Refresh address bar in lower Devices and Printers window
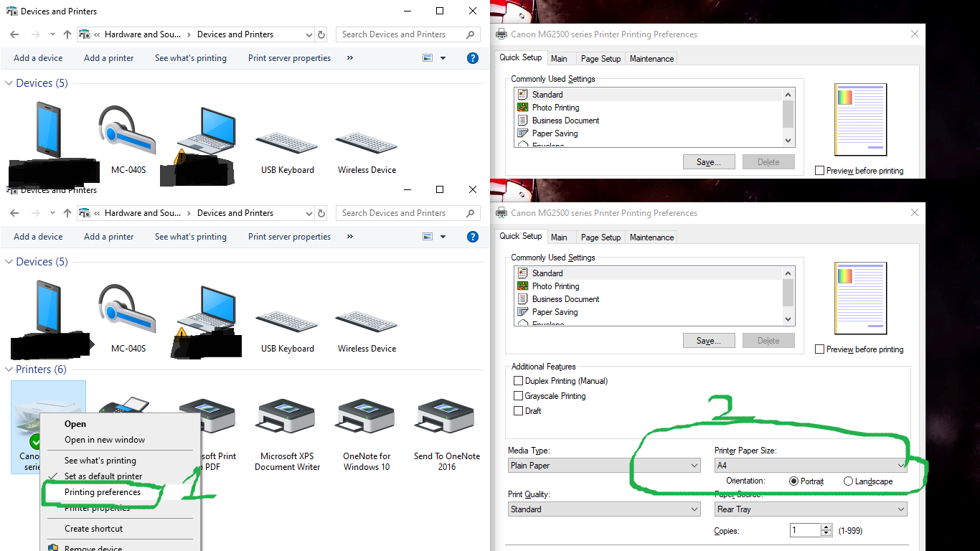This screenshot has height=551, width=980. (321, 213)
